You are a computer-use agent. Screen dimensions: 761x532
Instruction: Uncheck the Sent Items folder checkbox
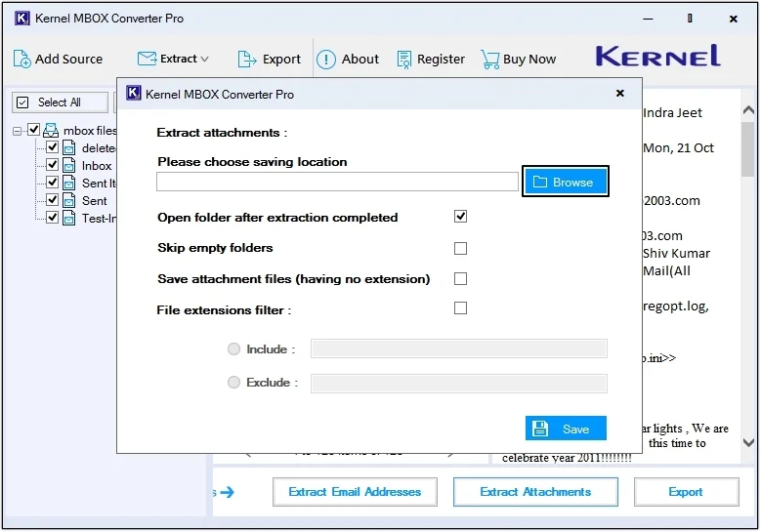coord(52,182)
